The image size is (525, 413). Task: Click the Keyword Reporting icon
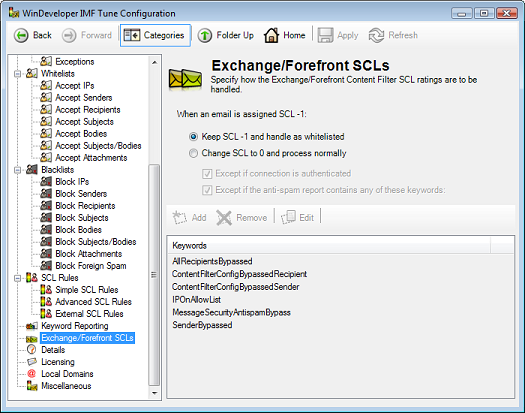(32, 326)
